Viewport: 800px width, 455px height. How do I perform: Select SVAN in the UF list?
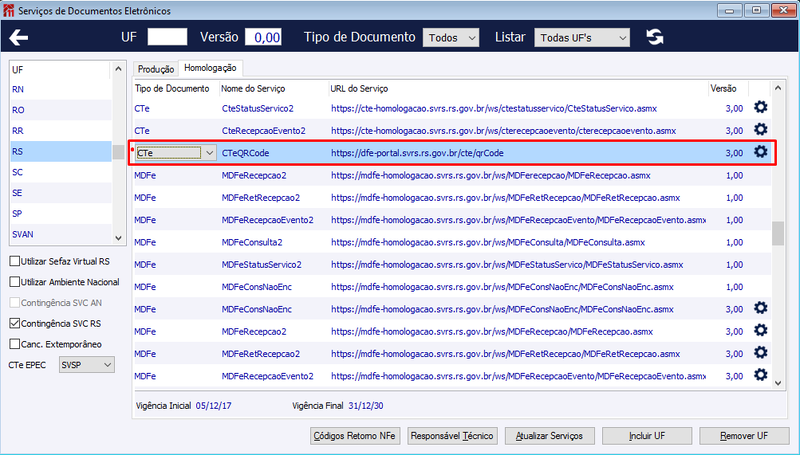click(x=61, y=235)
